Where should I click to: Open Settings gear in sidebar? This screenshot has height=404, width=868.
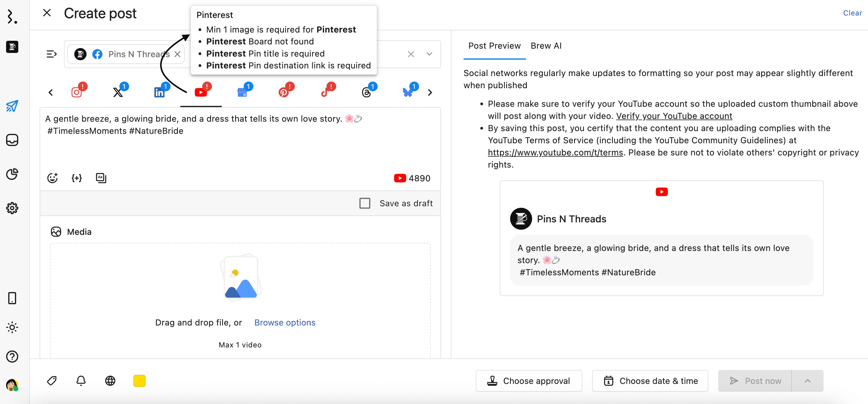tap(12, 208)
